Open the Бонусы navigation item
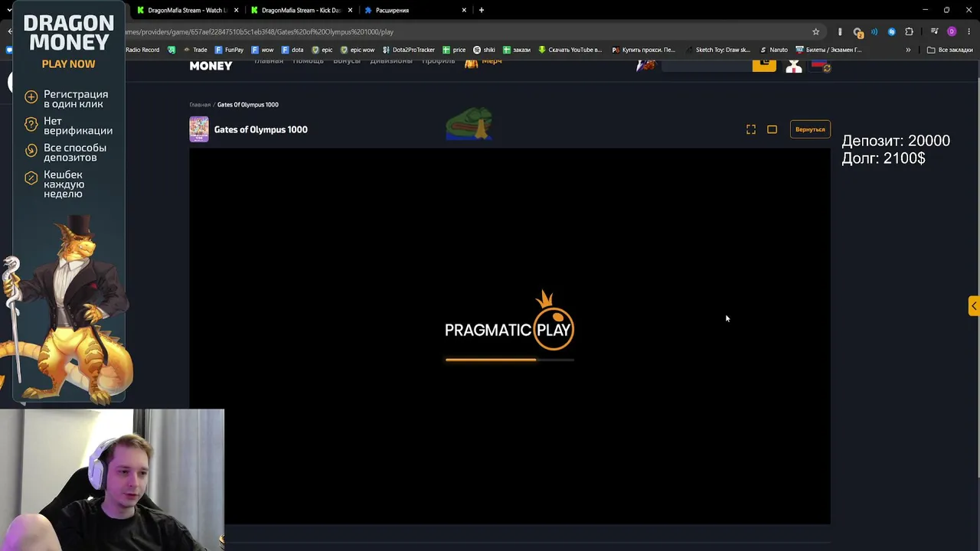 tap(347, 61)
